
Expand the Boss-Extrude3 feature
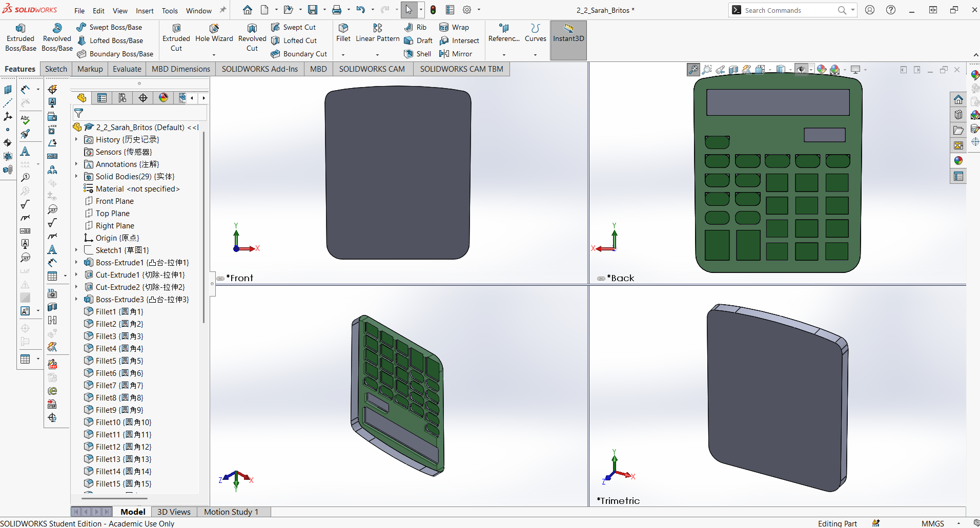(76, 299)
